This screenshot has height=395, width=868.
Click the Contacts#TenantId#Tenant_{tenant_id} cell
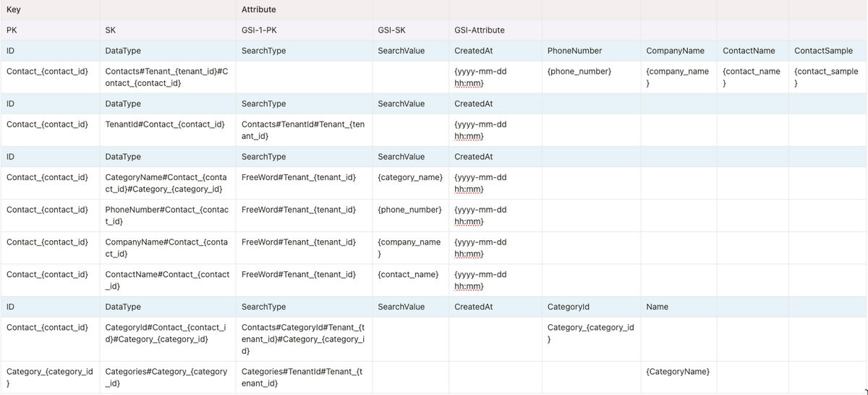coord(304,130)
